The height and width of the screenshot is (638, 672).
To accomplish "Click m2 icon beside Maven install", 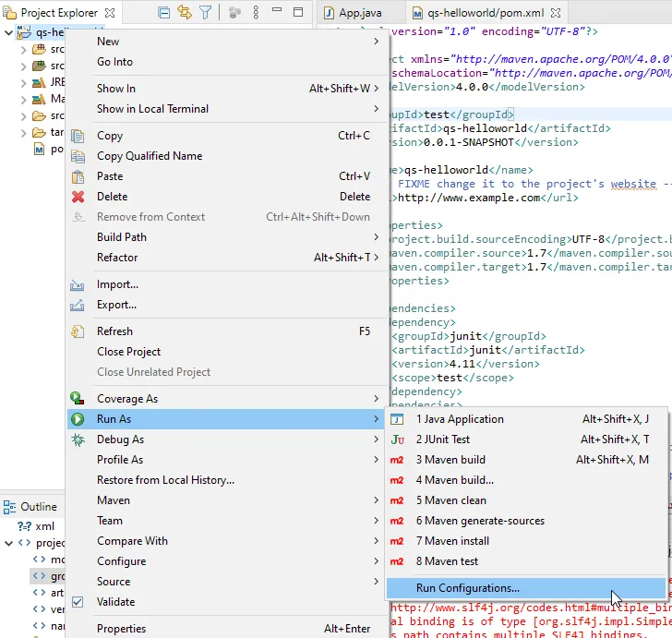I will tap(397, 542).
